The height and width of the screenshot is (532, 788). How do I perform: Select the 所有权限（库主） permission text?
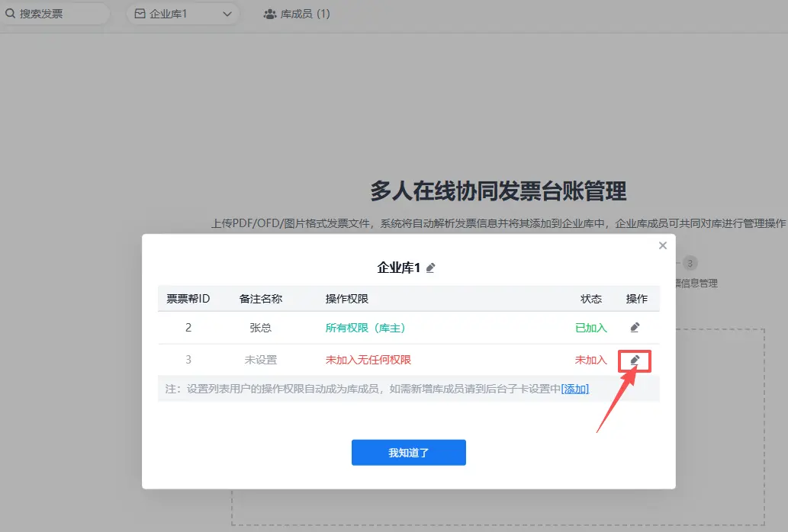pos(365,328)
